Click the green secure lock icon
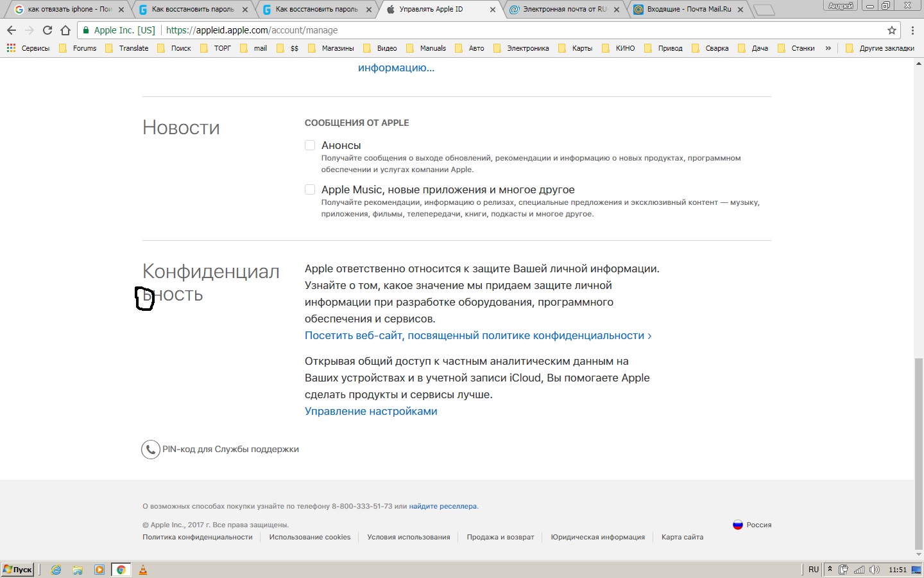The height and width of the screenshot is (578, 924). pyautogui.click(x=86, y=30)
